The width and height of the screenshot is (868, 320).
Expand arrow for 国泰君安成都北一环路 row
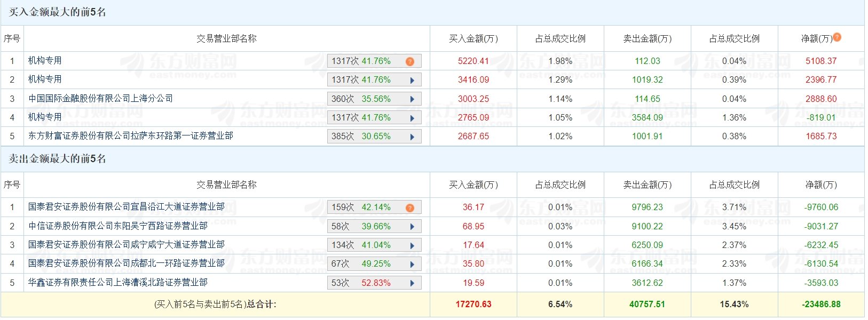(412, 265)
